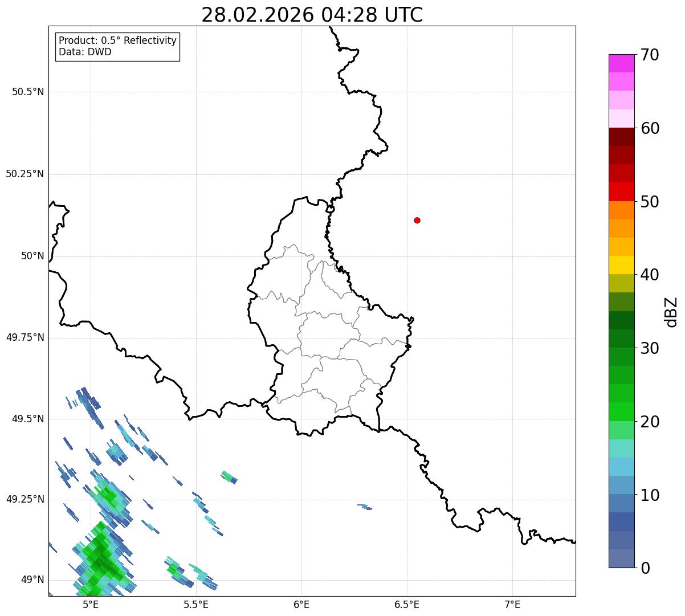Screen dimensions: 685x616
Task: Click the 6°E longitude label
Action: click(x=301, y=605)
